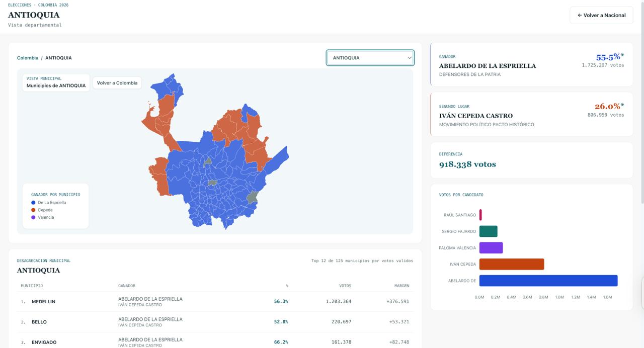Open the MEDELLIN municipality row
This screenshot has height=348, width=644.
[215, 302]
